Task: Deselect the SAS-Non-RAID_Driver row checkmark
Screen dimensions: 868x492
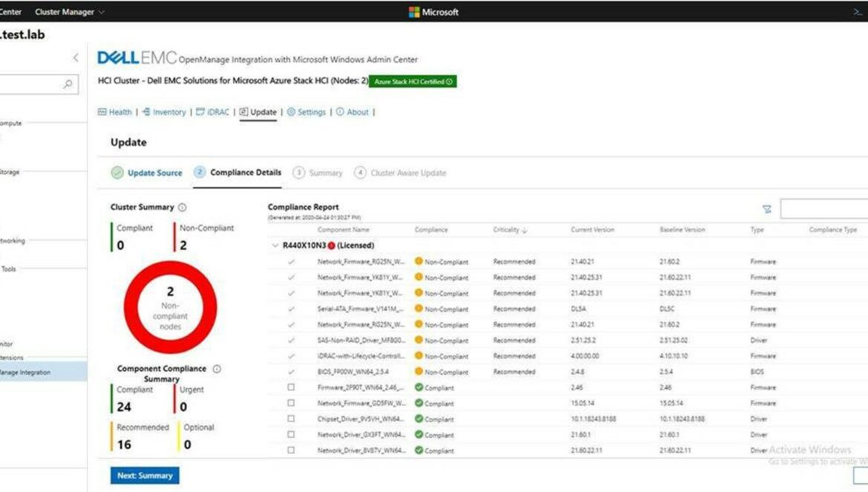Action: [291, 341]
